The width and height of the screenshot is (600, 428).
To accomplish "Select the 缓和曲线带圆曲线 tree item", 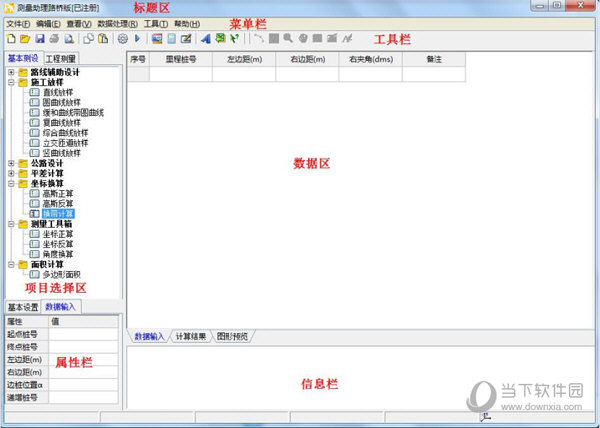I will tap(73, 112).
